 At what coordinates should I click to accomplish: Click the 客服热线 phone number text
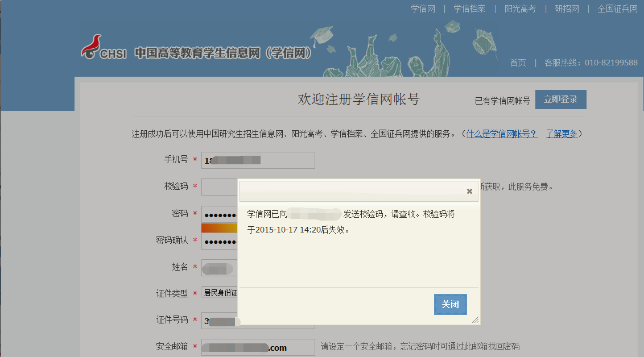(611, 63)
